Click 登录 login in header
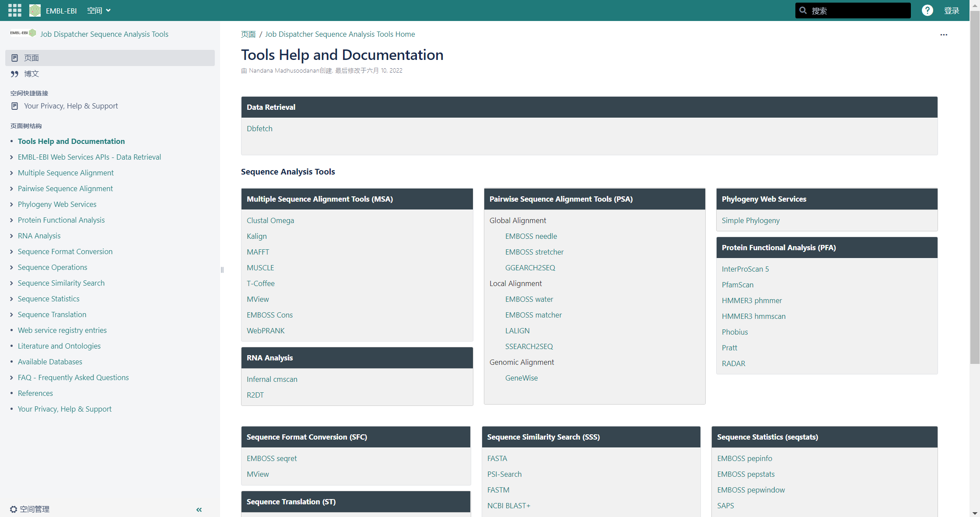Image resolution: width=980 pixels, height=517 pixels. 951,10
